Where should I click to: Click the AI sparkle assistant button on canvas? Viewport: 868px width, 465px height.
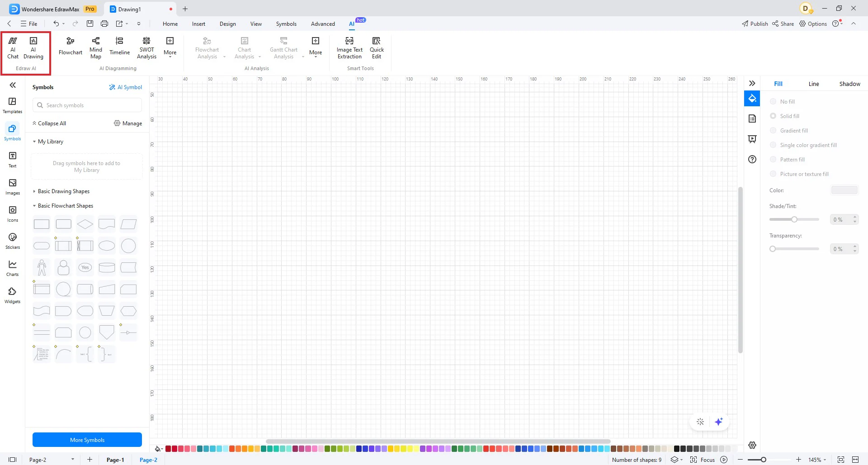click(x=719, y=422)
